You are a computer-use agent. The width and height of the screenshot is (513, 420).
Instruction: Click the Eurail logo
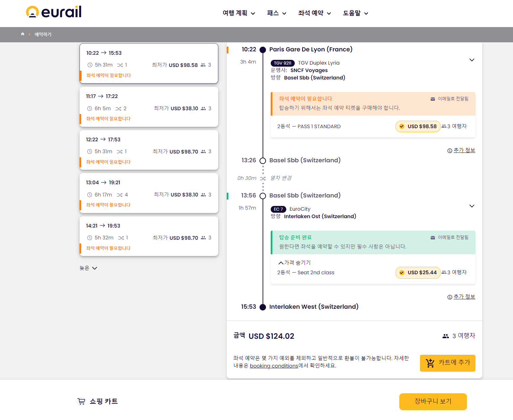click(x=54, y=12)
